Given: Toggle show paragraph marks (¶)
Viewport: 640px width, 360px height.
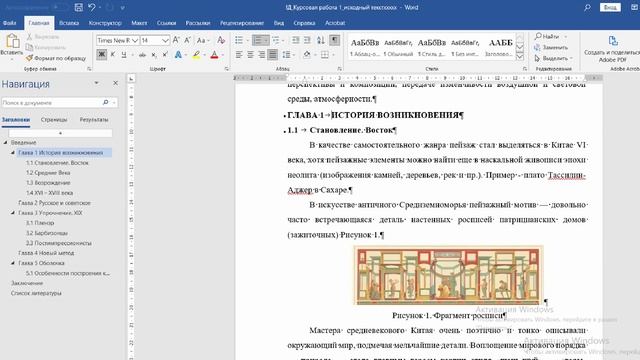Looking at the screenshot, I should 335,40.
